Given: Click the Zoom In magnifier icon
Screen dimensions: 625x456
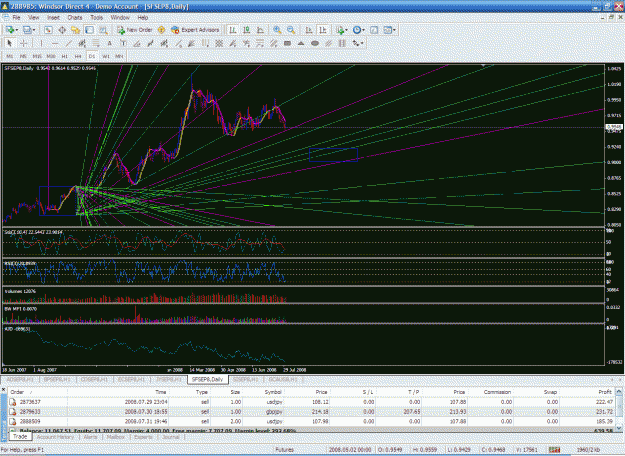Looking at the screenshot, I should (277, 30).
